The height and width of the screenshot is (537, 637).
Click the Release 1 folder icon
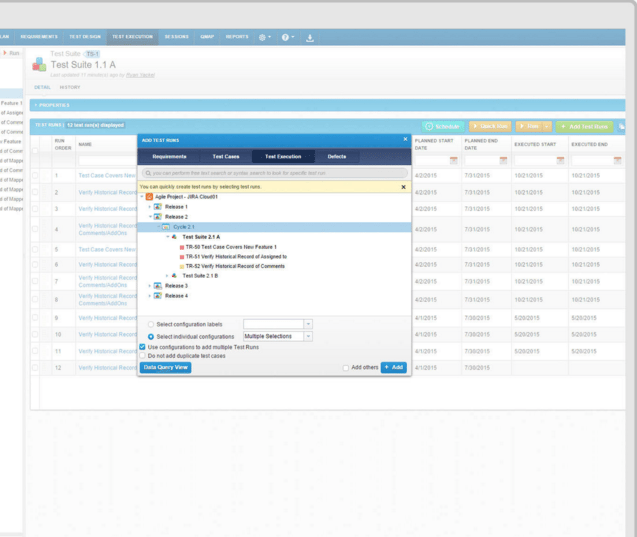coord(158,207)
